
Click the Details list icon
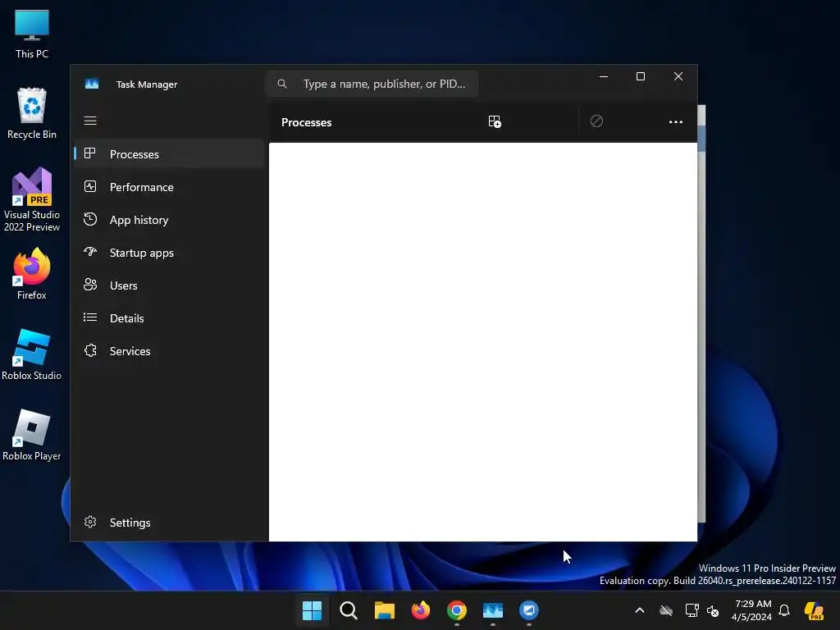(x=90, y=317)
